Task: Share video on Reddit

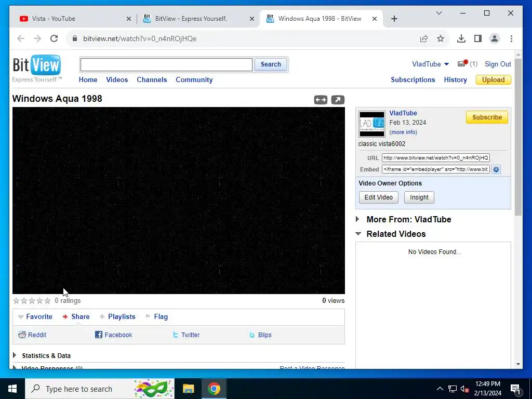Action: click(x=32, y=335)
